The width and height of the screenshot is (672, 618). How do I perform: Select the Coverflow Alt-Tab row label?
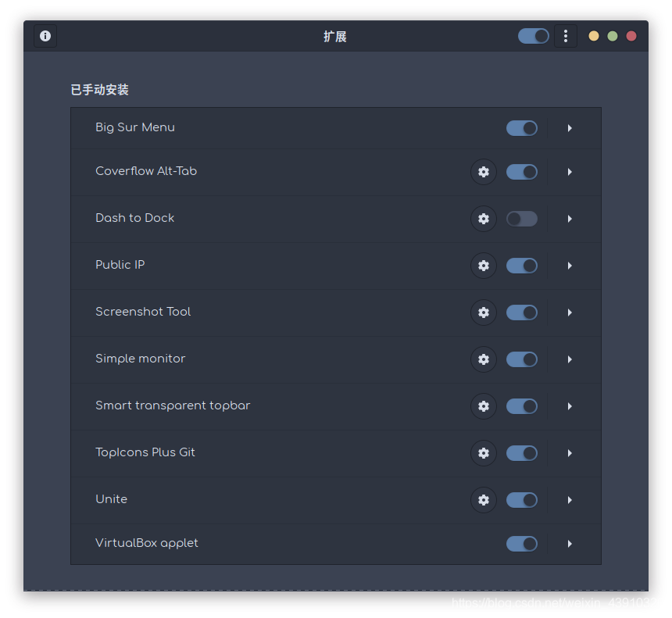click(x=146, y=171)
